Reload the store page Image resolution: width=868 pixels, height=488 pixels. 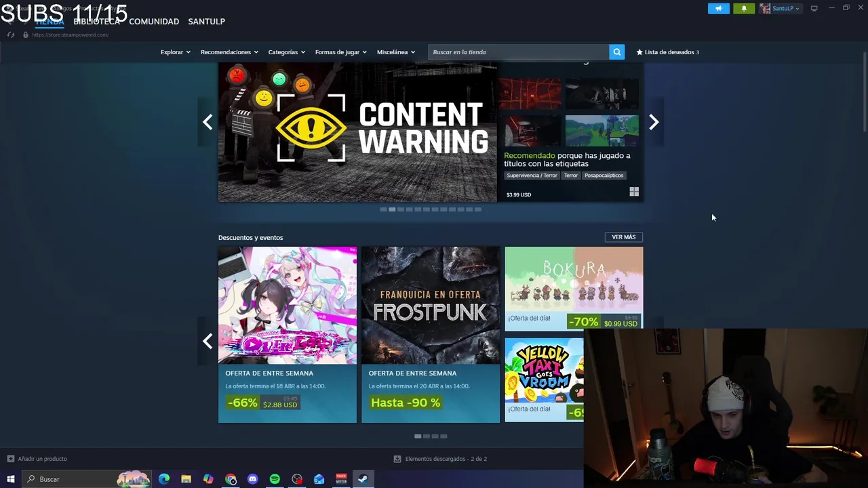pyautogui.click(x=10, y=35)
